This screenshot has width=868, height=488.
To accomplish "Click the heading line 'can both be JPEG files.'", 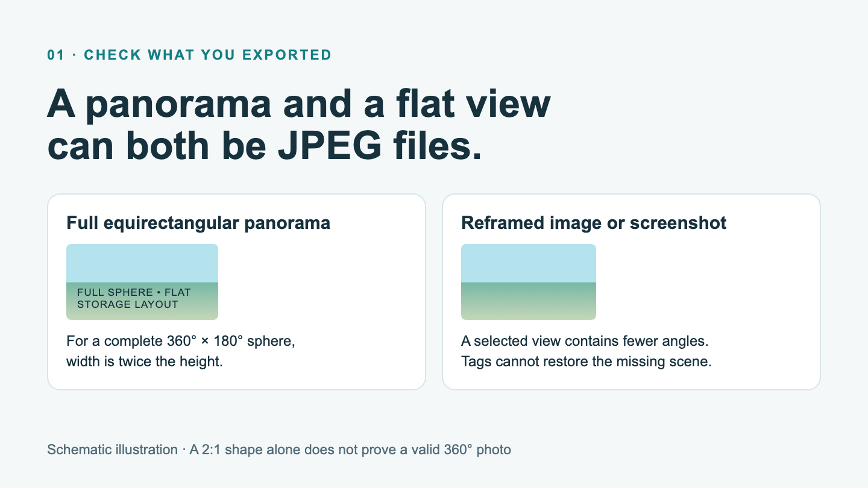I will tap(265, 146).
